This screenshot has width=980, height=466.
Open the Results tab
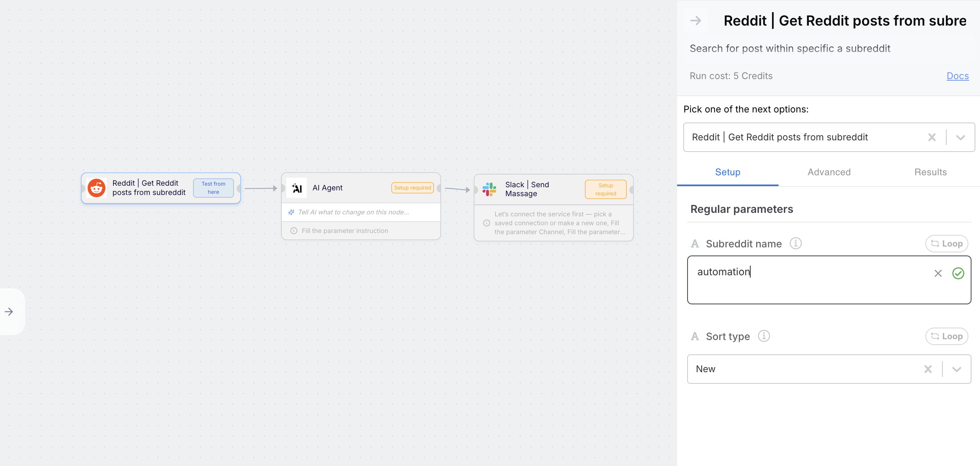tap(930, 172)
